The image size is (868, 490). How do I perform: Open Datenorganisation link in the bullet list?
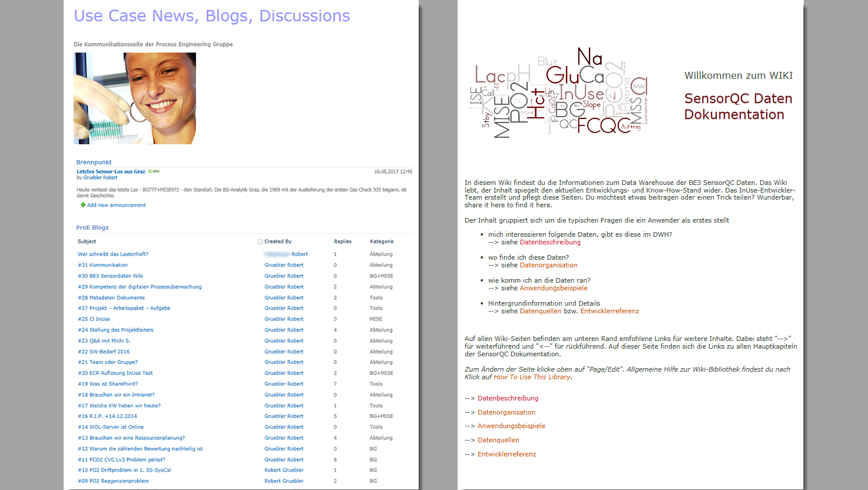[549, 265]
